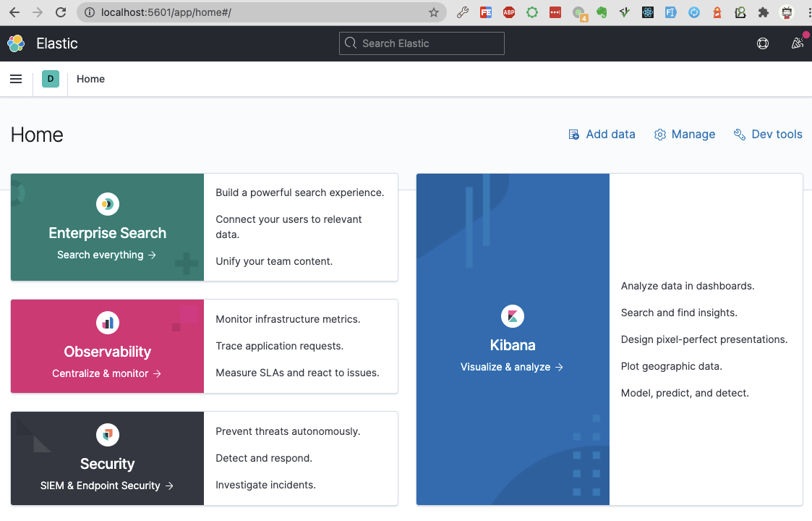Open the React developer tools extension

tap(648, 12)
